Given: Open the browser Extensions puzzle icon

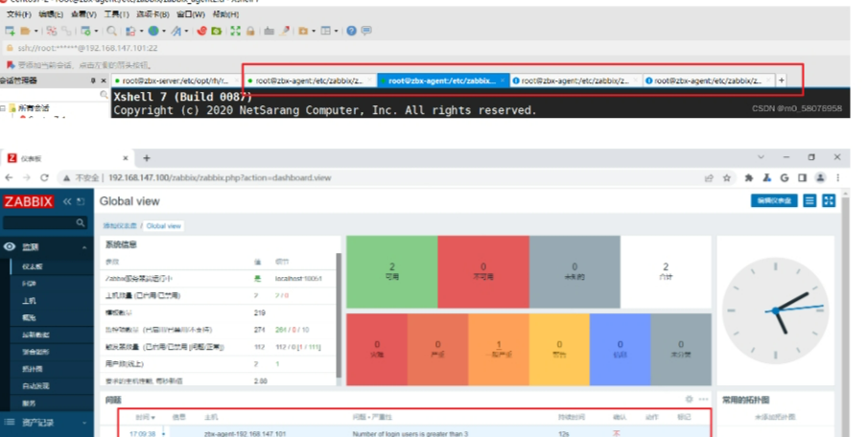Looking at the screenshot, I should point(749,177).
